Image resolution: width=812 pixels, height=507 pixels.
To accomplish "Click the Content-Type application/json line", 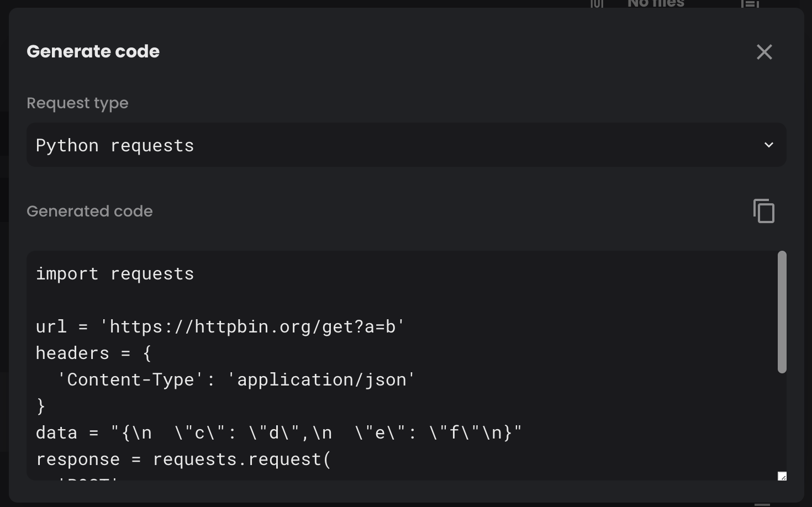I will pos(236,380).
